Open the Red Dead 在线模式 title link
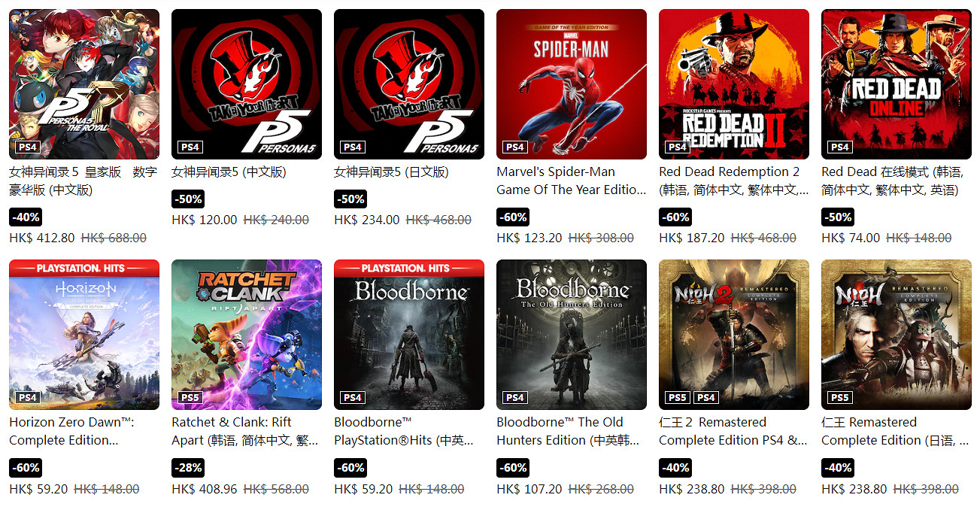The height and width of the screenshot is (513, 980). pos(892,181)
